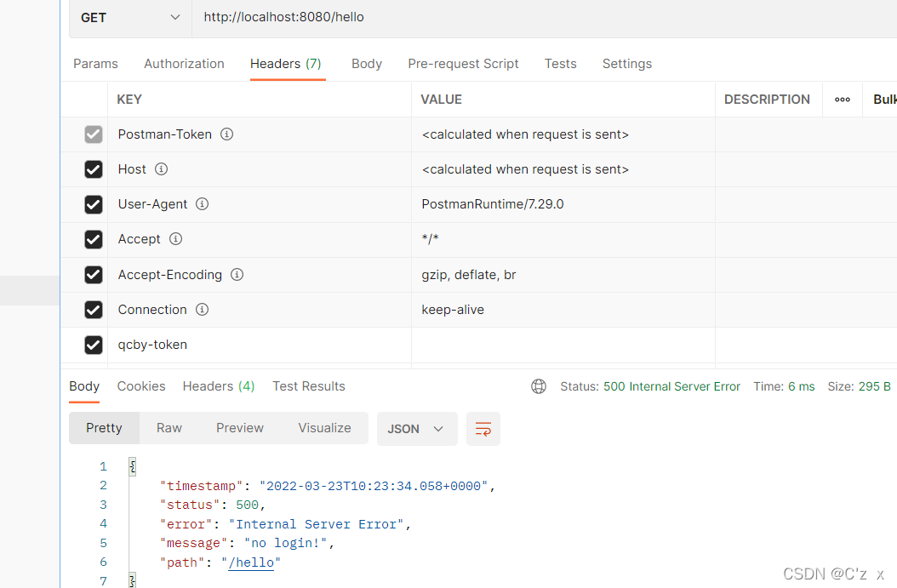The height and width of the screenshot is (588, 897).
Task: Click the globe network icon near Status
Action: click(x=539, y=386)
